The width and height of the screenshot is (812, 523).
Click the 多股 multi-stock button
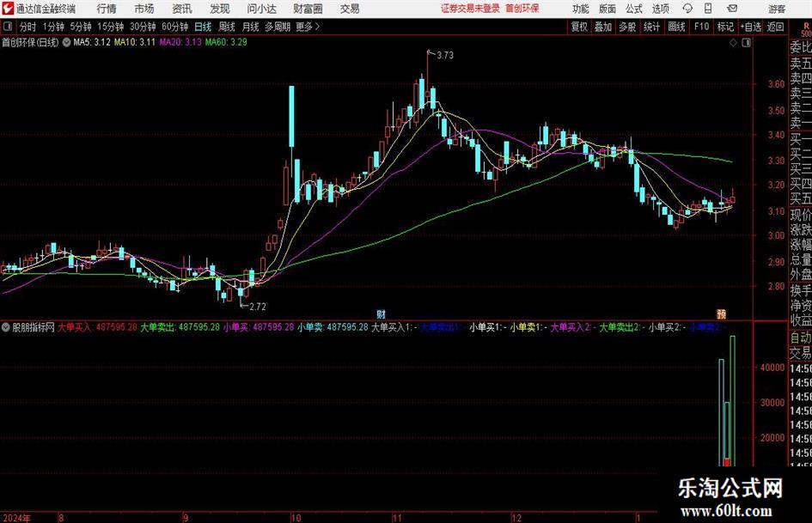[627, 27]
